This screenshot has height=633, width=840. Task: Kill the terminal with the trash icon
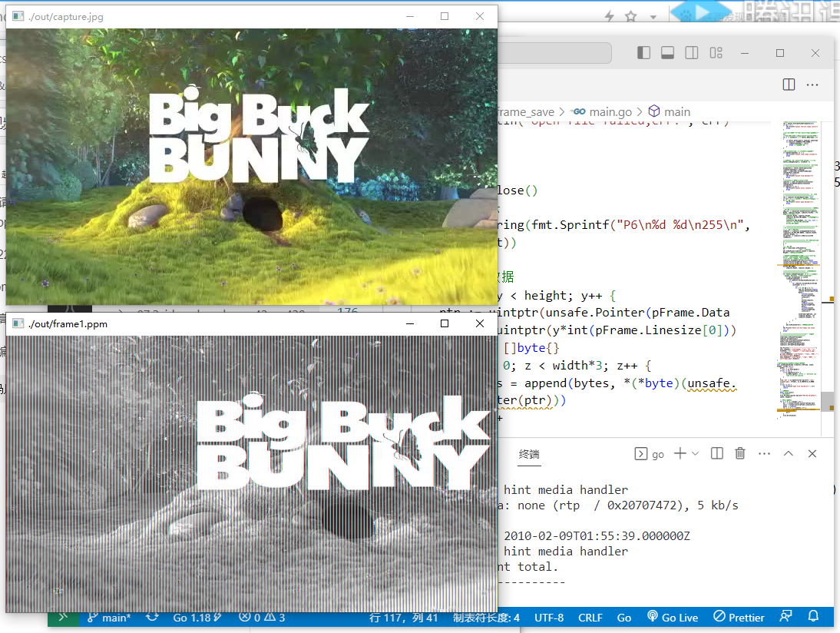(740, 453)
